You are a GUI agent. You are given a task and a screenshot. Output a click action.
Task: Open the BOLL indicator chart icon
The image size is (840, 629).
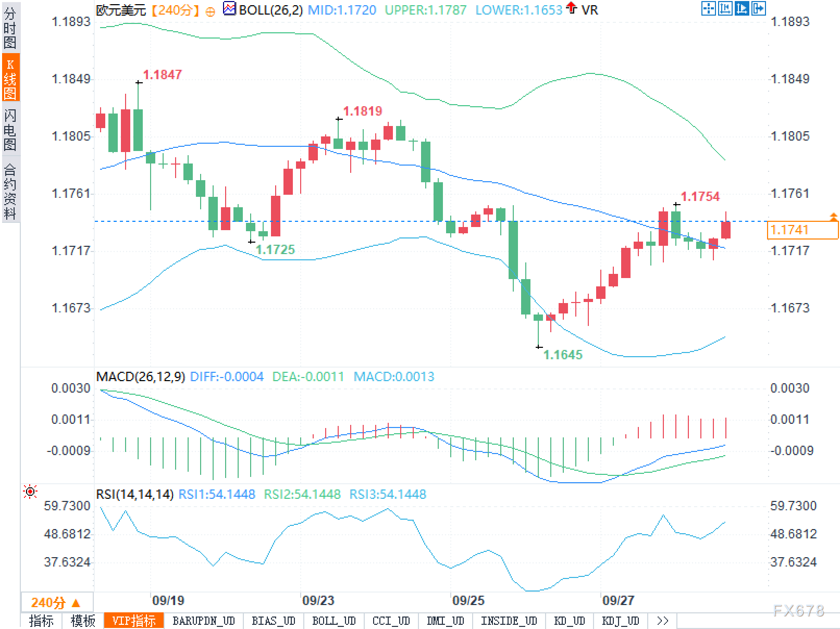point(229,9)
